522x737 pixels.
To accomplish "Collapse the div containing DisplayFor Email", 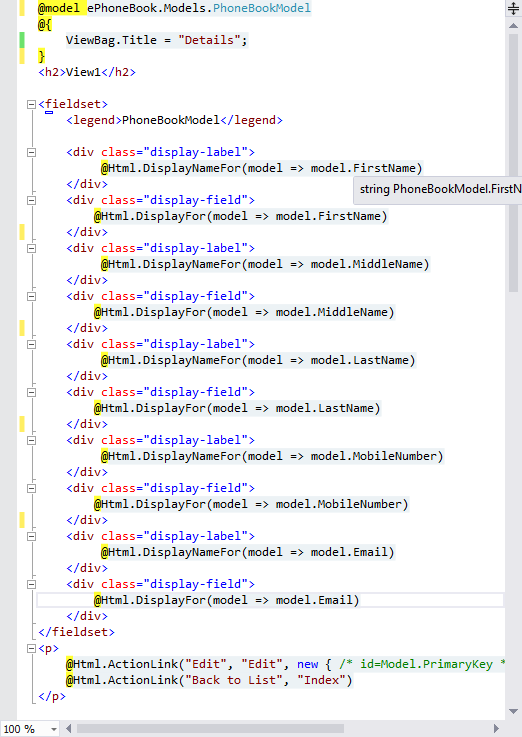I will (31, 584).
